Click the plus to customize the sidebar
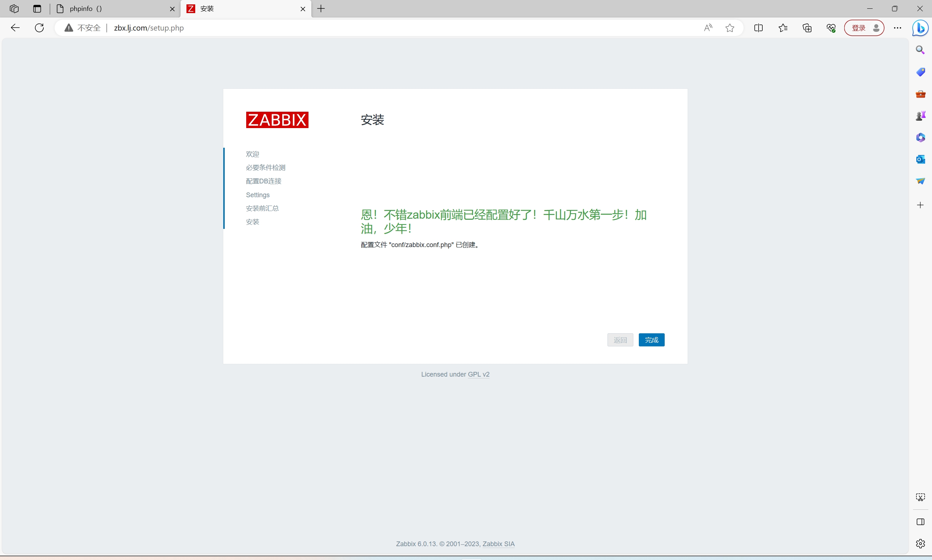Viewport: 932px width, 560px height. pyautogui.click(x=920, y=205)
